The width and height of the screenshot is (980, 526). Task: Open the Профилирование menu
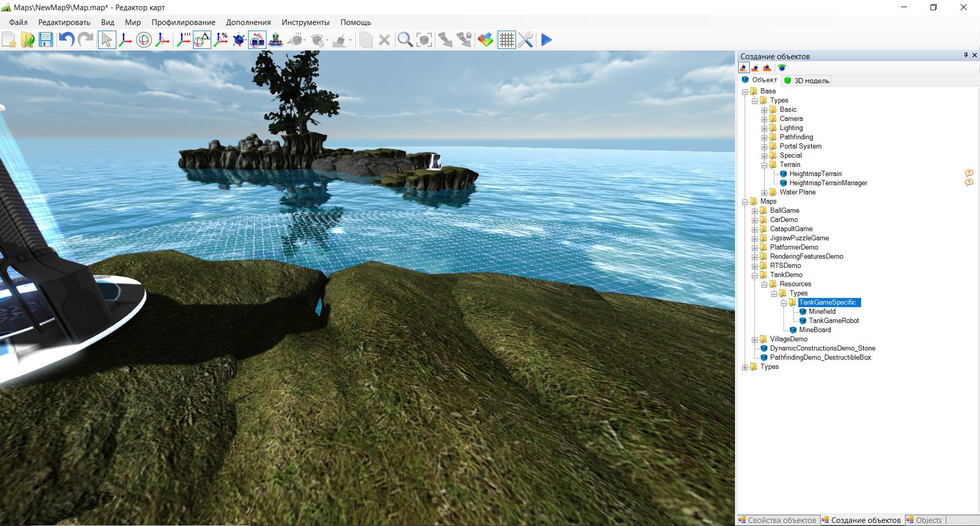click(x=183, y=22)
